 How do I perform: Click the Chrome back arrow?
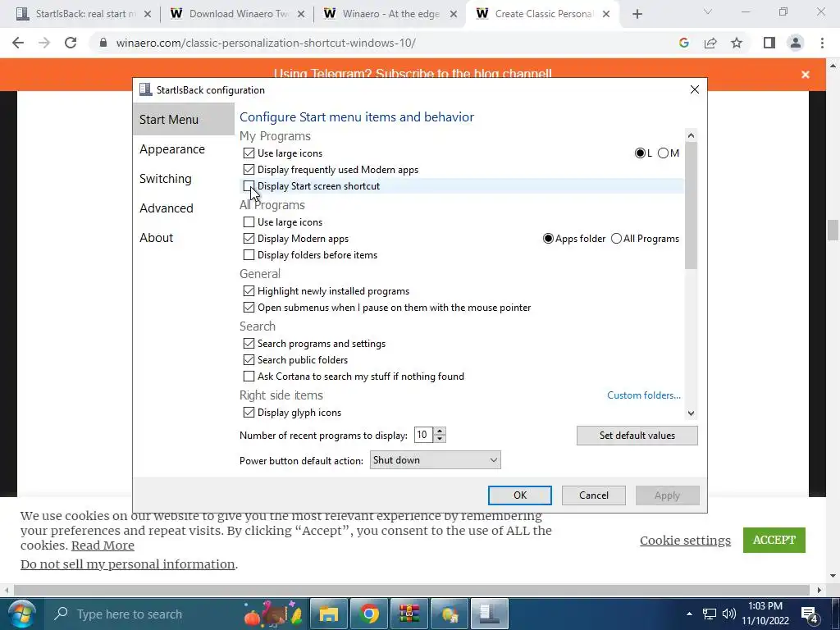pyautogui.click(x=18, y=43)
